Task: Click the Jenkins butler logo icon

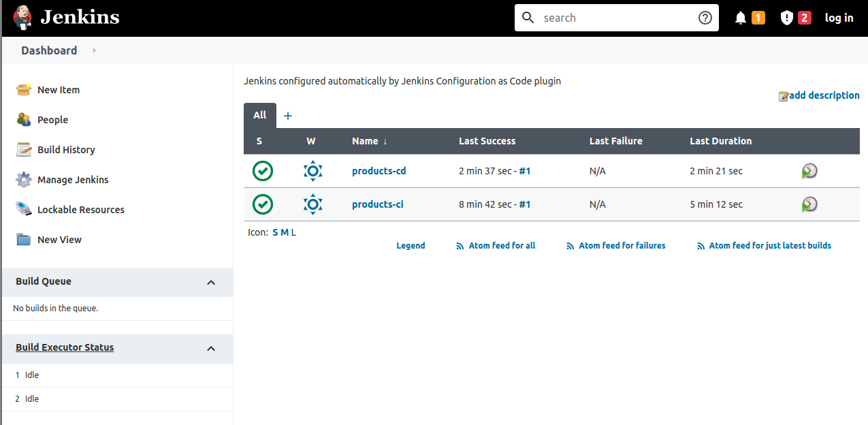Action: tap(22, 17)
